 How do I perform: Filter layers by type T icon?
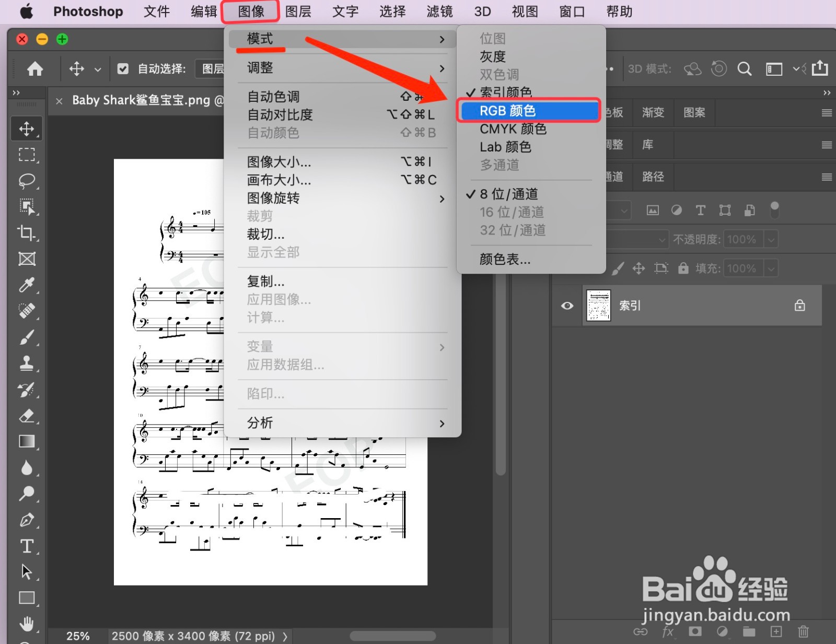click(x=701, y=210)
